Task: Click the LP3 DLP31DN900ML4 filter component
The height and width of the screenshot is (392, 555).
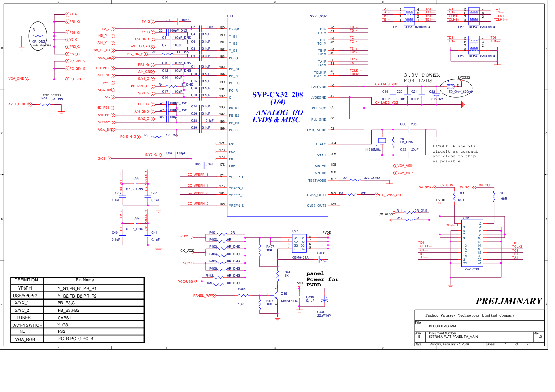Action: (x=474, y=44)
